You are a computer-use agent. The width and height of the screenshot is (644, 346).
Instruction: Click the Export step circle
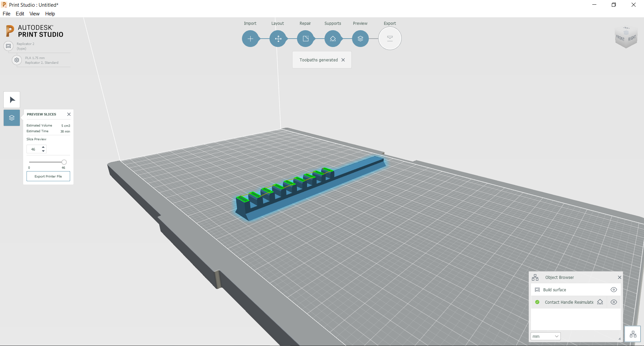pyautogui.click(x=390, y=39)
